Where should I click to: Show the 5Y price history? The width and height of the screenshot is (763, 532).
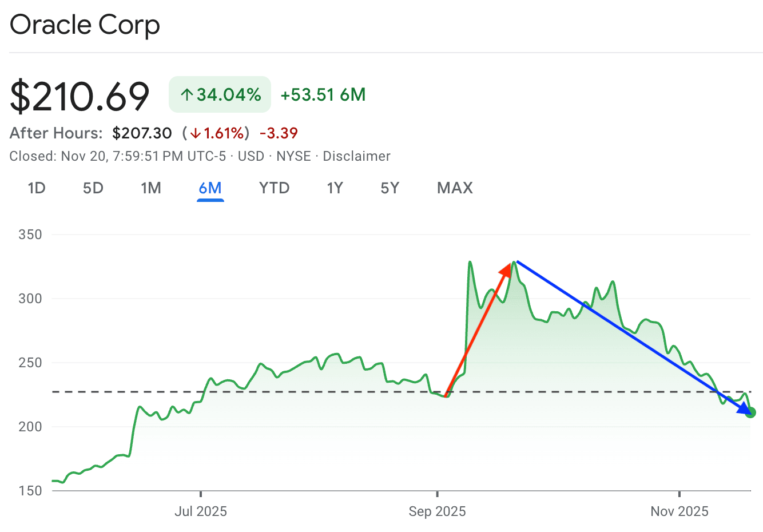[390, 188]
